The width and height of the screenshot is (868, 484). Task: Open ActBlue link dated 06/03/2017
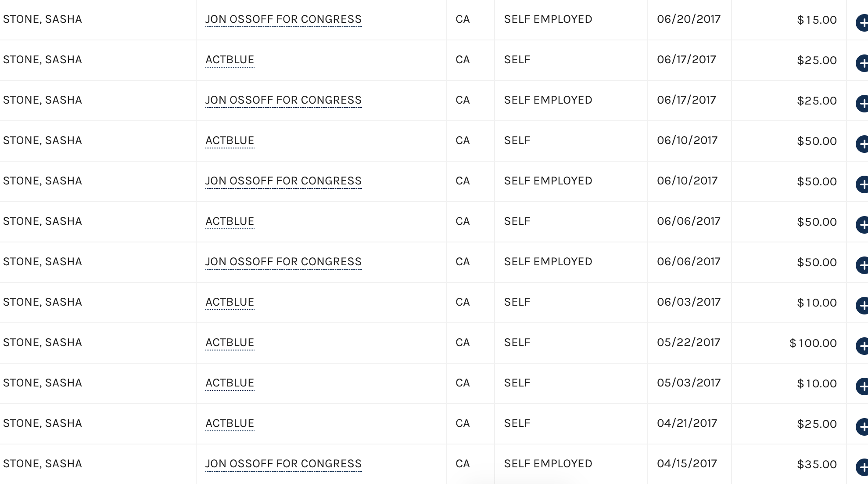230,302
